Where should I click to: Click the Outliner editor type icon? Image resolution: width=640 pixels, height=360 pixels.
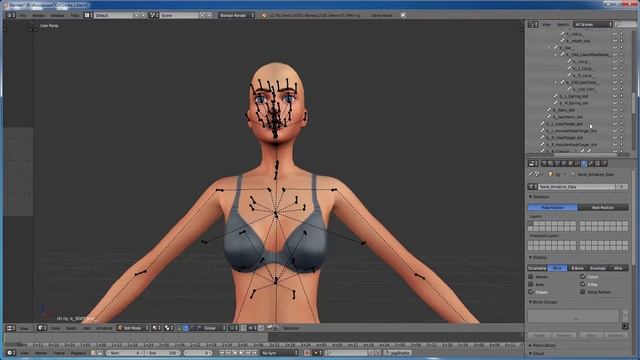(x=532, y=24)
